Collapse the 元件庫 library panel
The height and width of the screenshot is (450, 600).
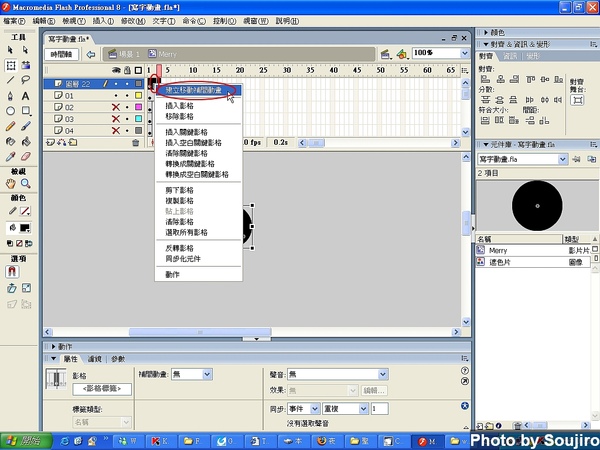coord(486,145)
